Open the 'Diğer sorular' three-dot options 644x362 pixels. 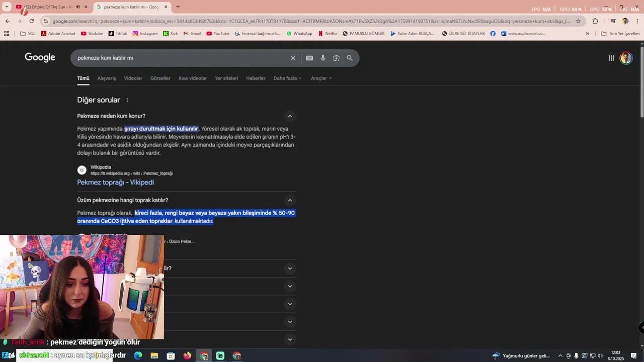[x=127, y=100]
